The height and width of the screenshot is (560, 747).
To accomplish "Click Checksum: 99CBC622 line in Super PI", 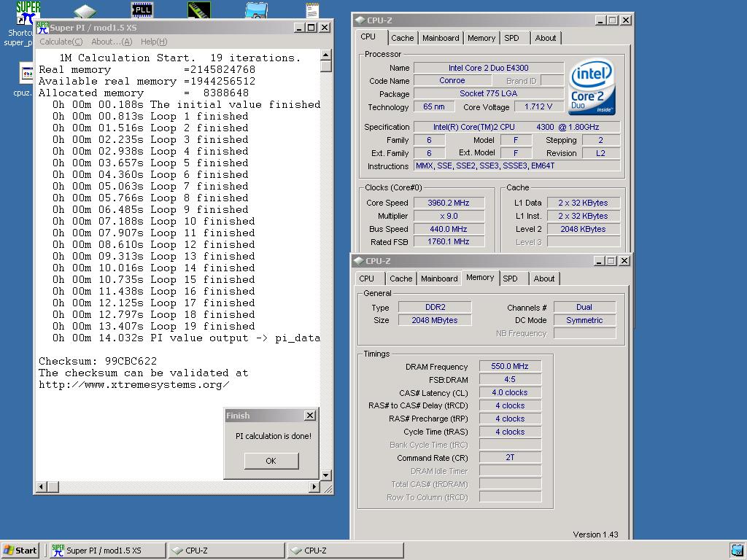I will (x=98, y=362).
